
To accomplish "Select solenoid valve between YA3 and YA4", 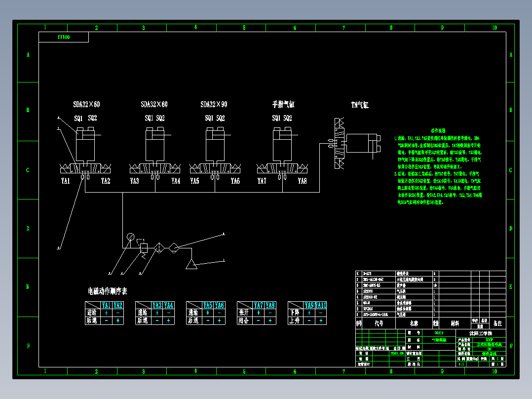I will point(155,168).
